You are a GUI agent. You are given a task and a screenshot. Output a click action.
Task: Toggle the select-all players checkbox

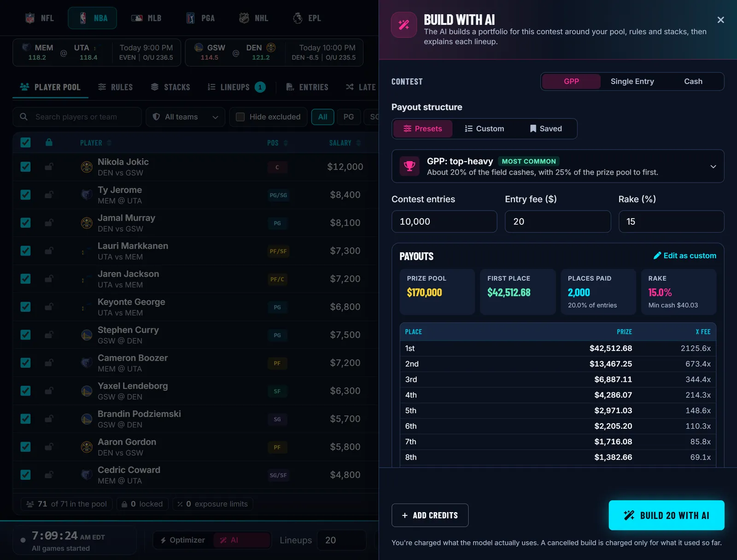(25, 142)
